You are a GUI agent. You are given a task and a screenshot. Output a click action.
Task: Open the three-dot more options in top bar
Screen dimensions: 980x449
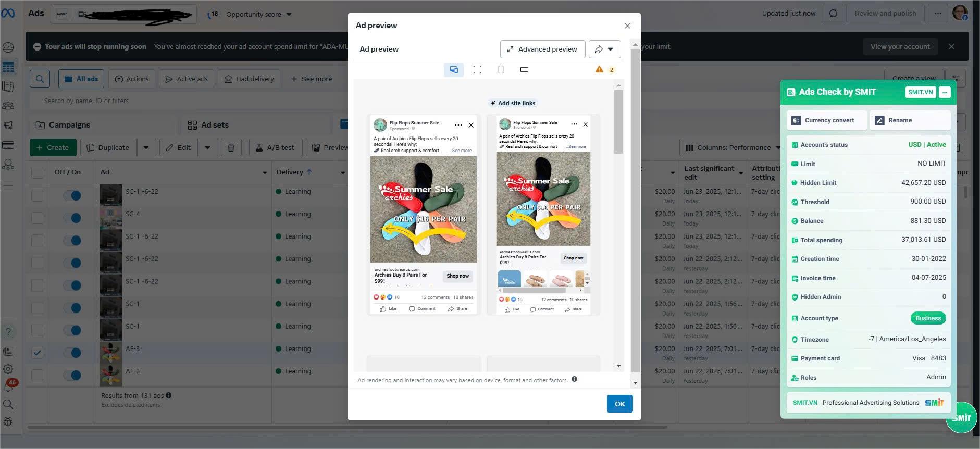pyautogui.click(x=938, y=14)
